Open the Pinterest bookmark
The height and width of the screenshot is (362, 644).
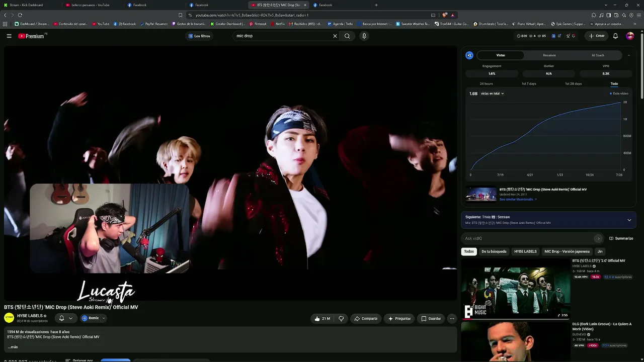258,24
